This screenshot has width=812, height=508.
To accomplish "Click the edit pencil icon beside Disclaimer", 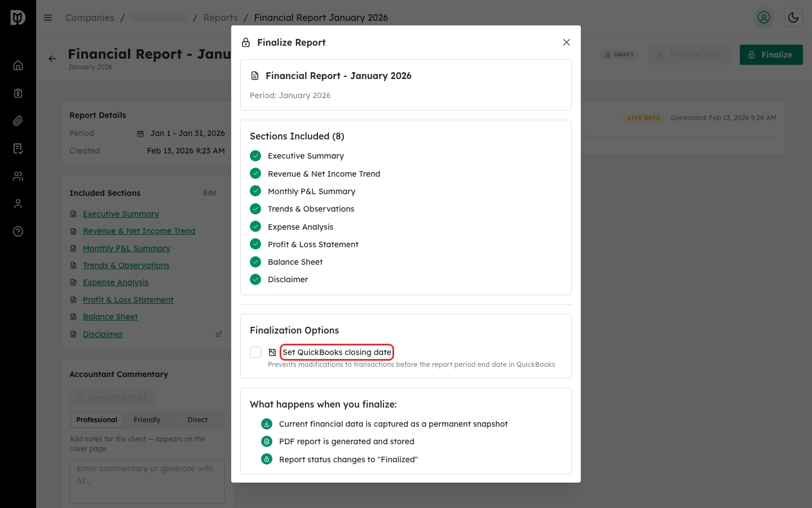I will [219, 334].
